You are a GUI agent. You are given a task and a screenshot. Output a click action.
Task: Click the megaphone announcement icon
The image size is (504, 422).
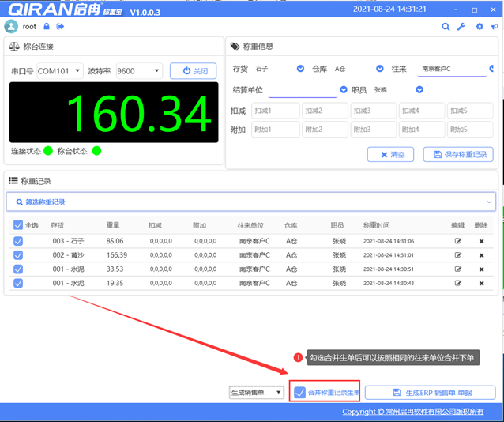494,27
